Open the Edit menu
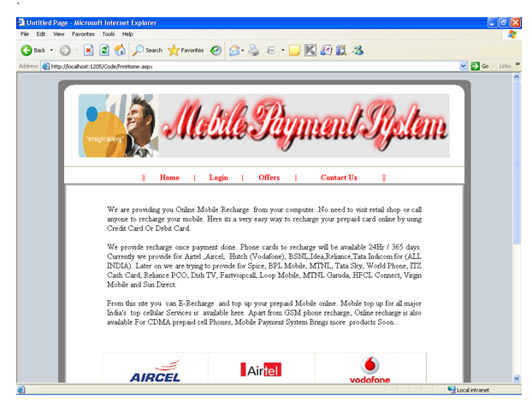The height and width of the screenshot is (407, 532). tap(41, 34)
